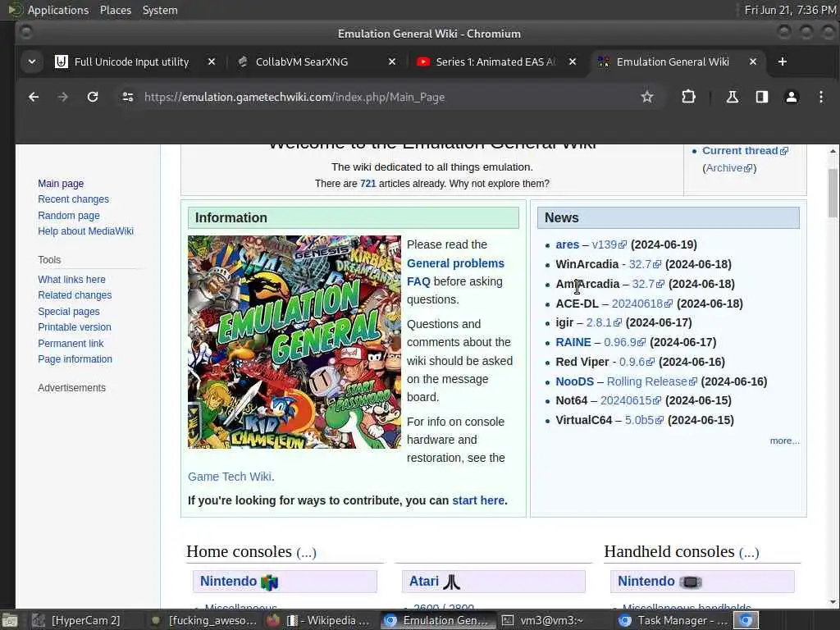Image resolution: width=840 pixels, height=630 pixels.
Task: Open Nintendo home consoles heading link
Action: click(x=228, y=582)
